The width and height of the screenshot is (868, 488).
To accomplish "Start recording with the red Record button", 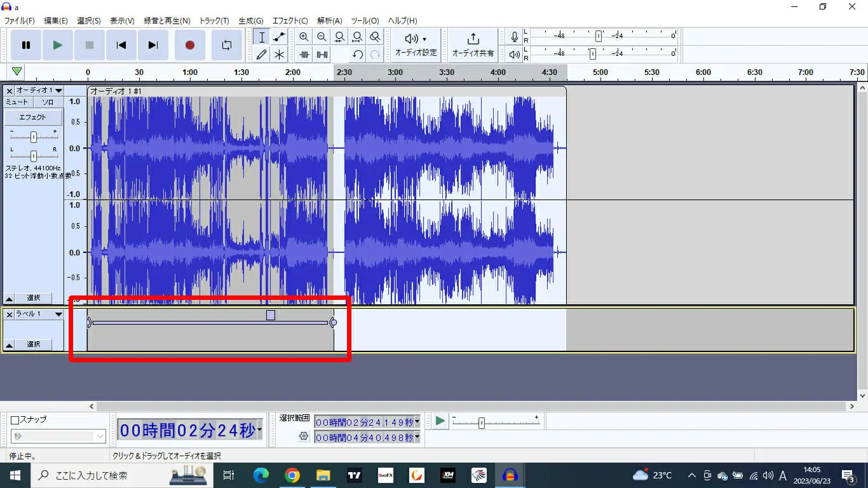I will pyautogui.click(x=189, y=45).
